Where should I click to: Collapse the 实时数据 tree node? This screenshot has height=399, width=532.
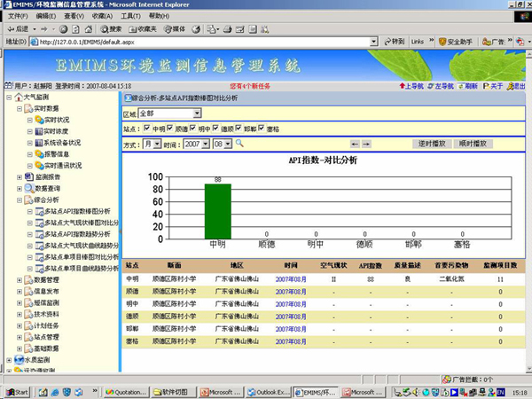click(20, 109)
